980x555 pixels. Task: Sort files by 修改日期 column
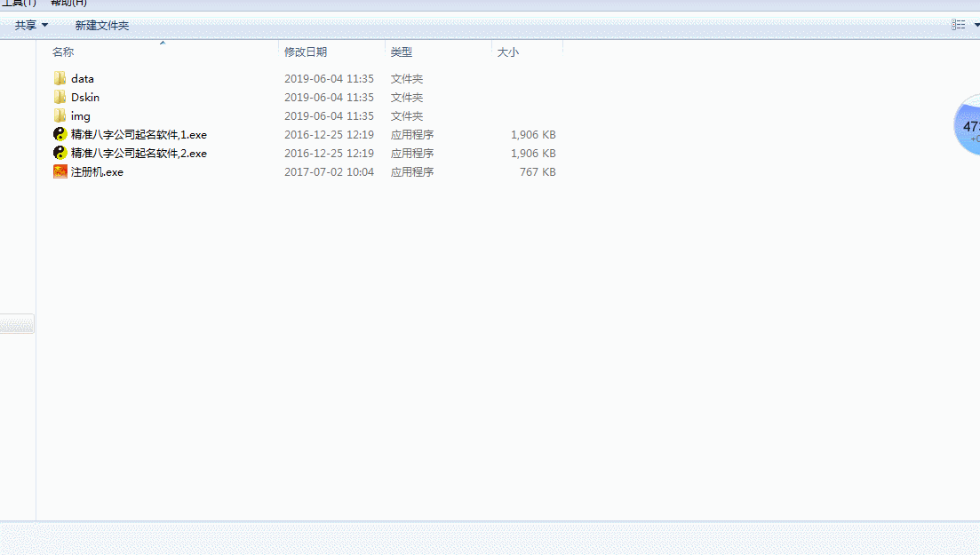[306, 52]
